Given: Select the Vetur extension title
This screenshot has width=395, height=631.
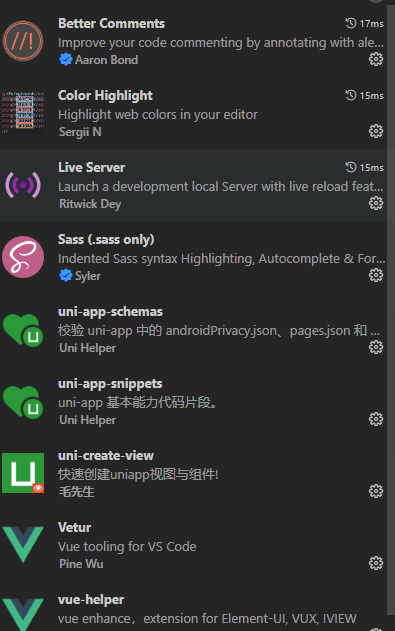Looking at the screenshot, I should click(x=74, y=528).
